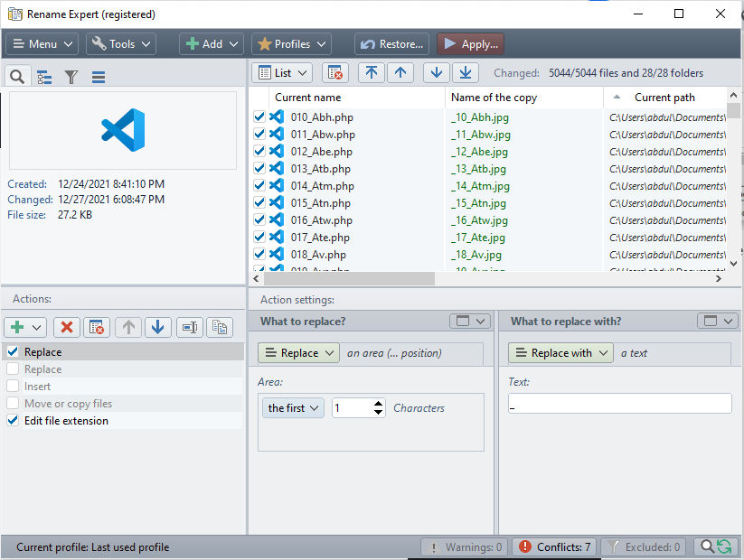The image size is (744, 560).
Task: Open the Tools menu
Action: point(121,44)
